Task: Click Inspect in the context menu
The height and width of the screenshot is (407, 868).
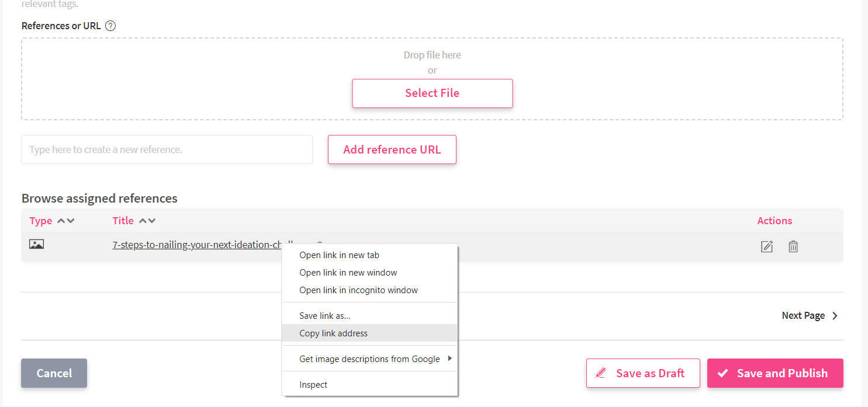Action: 313,385
